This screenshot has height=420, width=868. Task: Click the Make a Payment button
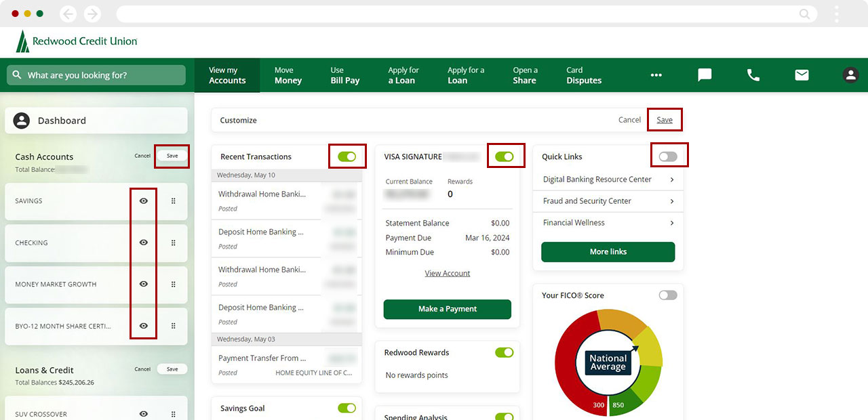point(448,309)
